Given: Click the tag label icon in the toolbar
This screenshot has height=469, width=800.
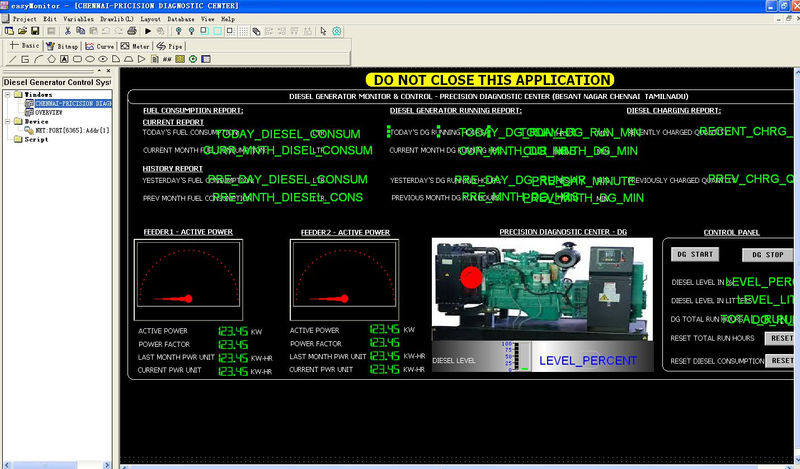Looking at the screenshot, I should 256,31.
